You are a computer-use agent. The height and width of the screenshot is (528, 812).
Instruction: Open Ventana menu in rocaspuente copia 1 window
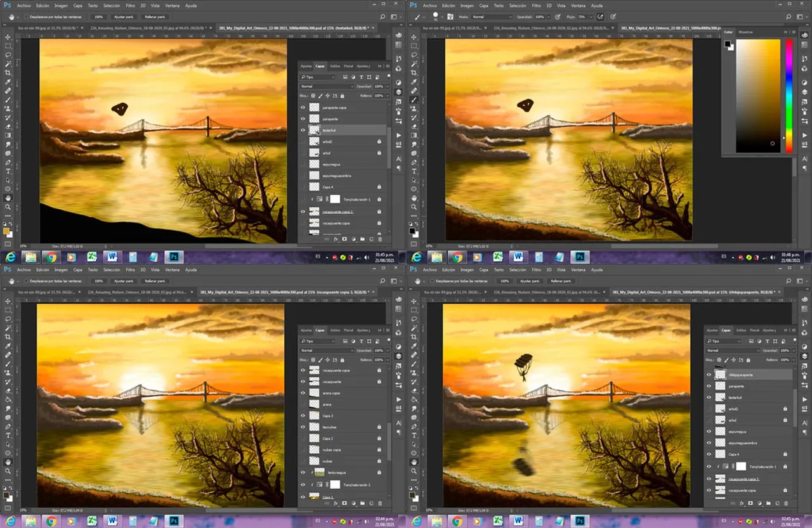[x=172, y=269]
